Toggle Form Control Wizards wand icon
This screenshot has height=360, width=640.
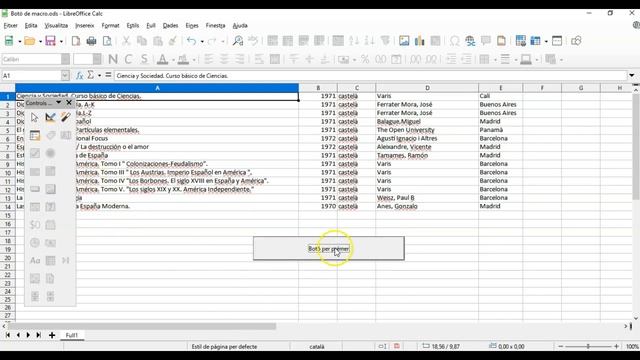[x=66, y=118]
